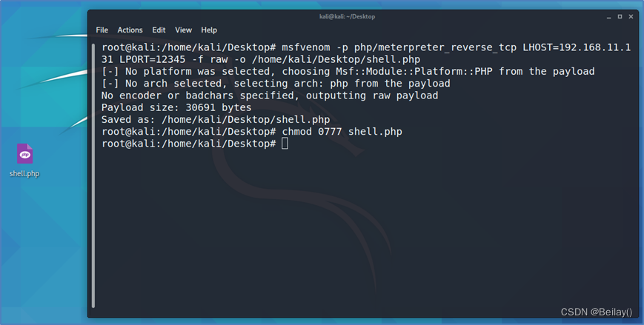Maximize the terminal window

620,17
